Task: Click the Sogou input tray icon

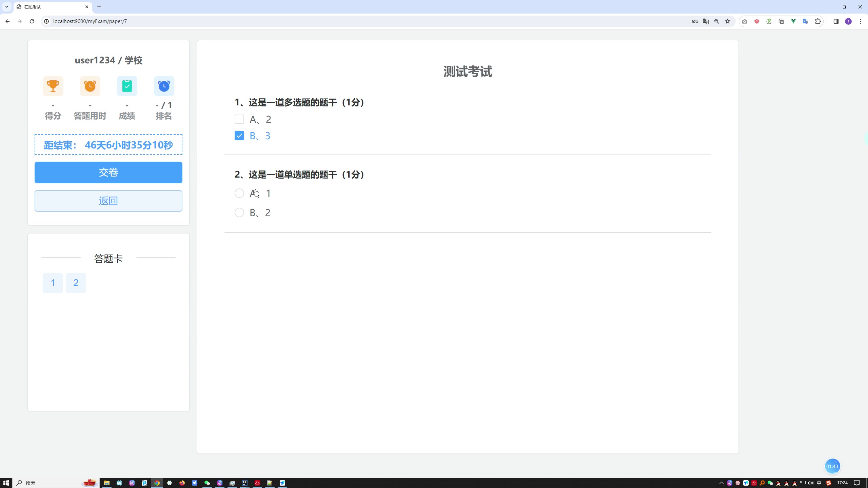Action: click(828, 483)
